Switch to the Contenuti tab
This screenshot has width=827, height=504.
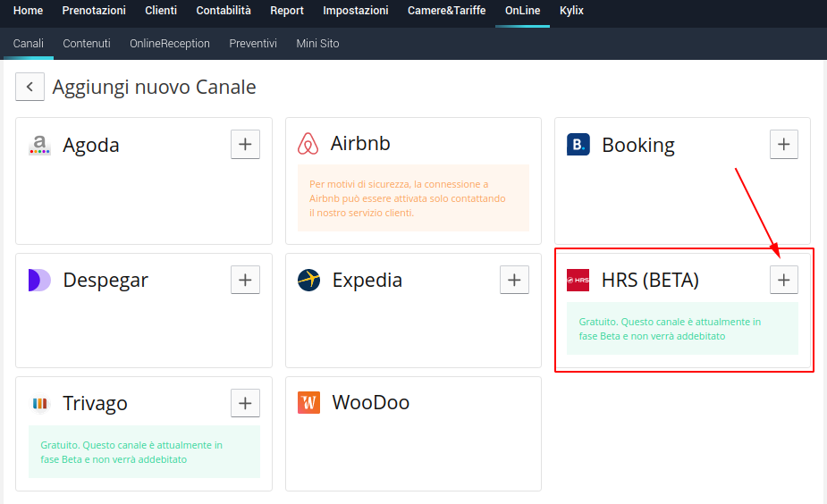87,43
